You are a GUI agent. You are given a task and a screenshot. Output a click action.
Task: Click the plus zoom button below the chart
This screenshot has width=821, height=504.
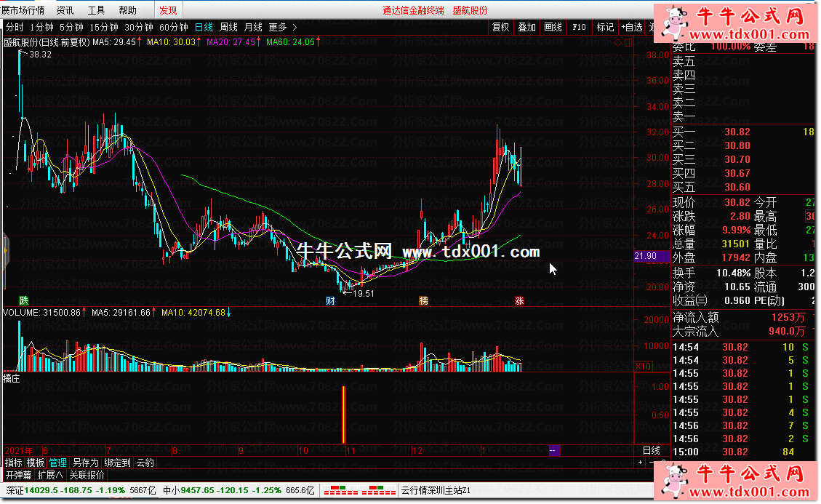point(641,463)
